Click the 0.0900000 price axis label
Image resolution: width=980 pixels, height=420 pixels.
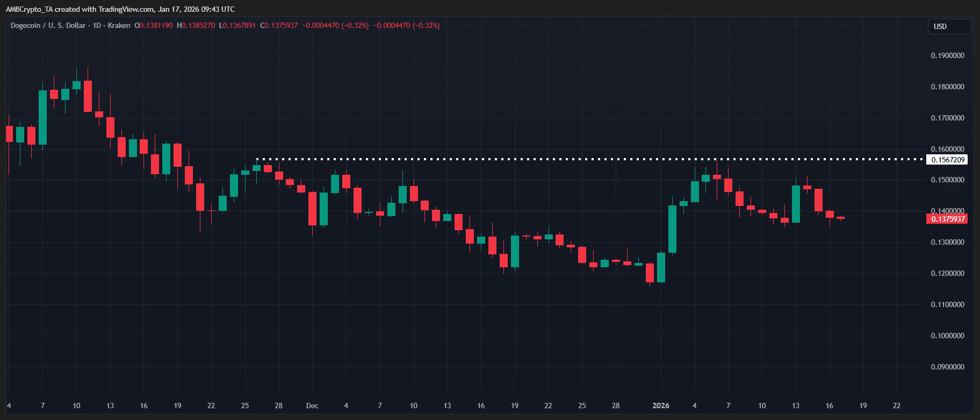click(948, 367)
